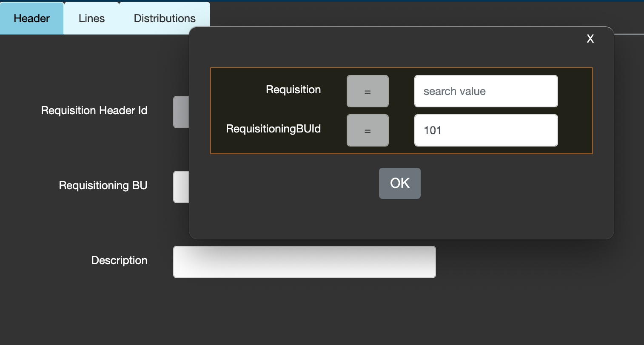Switch to the Lines tab
Viewport: 644px width, 345px height.
tap(91, 18)
